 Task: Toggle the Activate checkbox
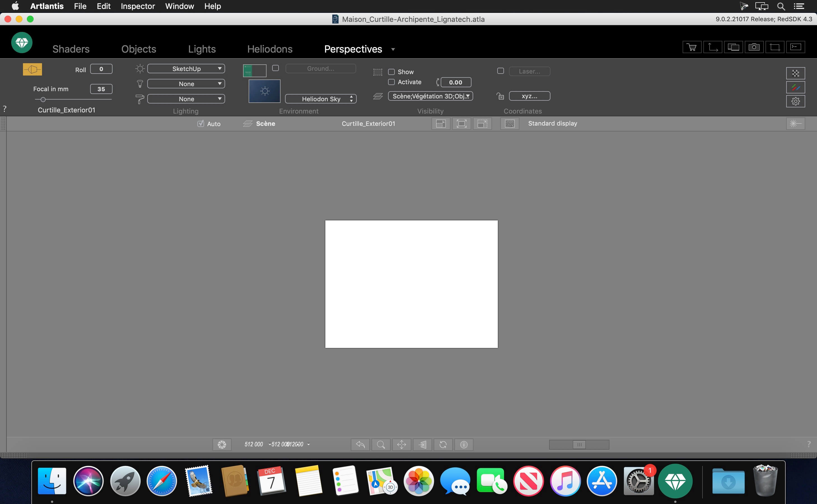click(391, 82)
